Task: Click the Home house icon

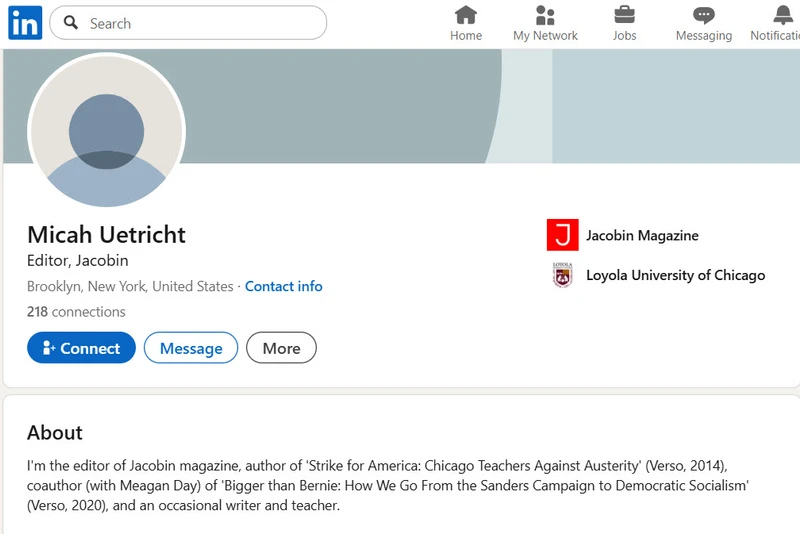Action: pyautogui.click(x=466, y=15)
